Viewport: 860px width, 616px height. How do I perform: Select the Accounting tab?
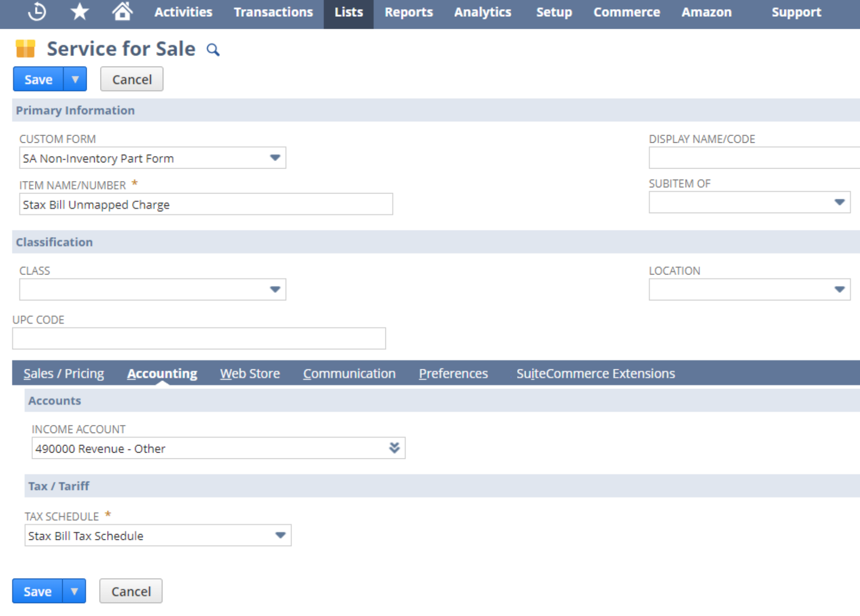click(162, 373)
